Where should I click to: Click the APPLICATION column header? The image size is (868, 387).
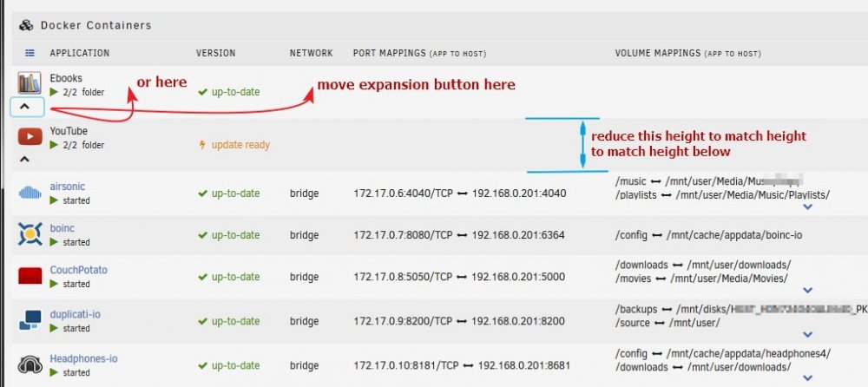[x=80, y=53]
